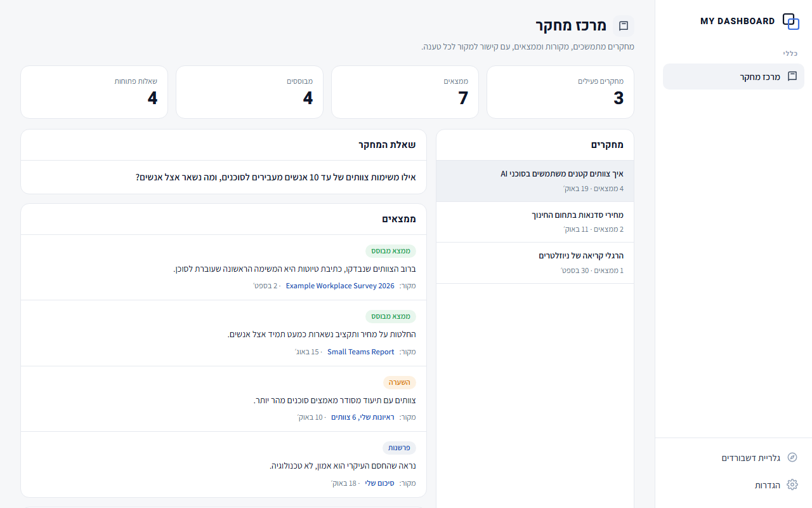The image size is (812, 508).
Task: Open source link ראיונות שלי, 6 צוותים
Action: (x=363, y=417)
